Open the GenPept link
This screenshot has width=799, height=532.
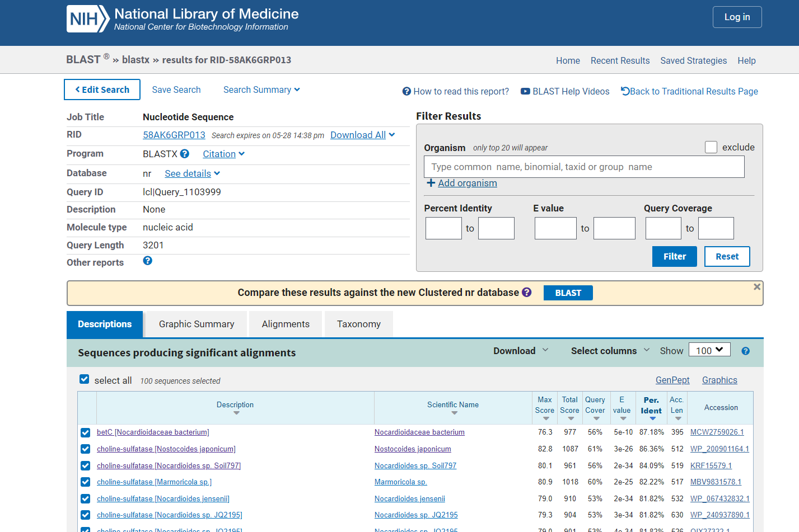(x=672, y=380)
